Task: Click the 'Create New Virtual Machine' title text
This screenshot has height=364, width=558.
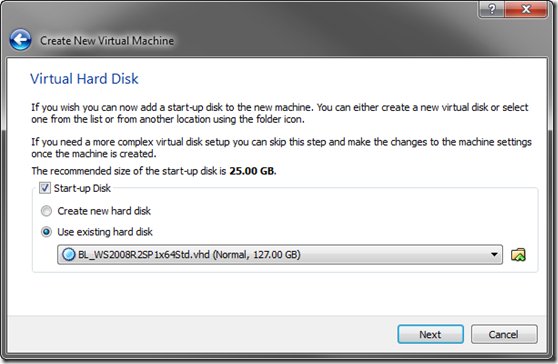Action: pos(107,41)
